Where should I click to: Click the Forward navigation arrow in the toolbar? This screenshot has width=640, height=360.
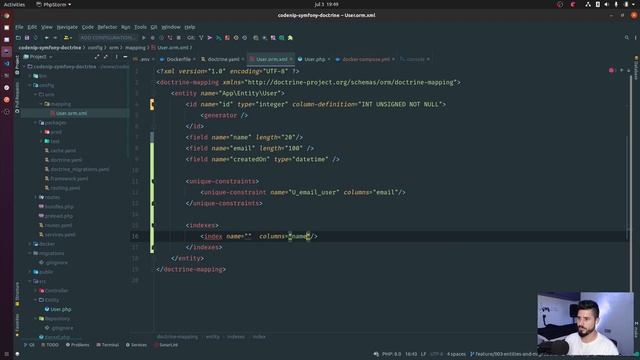pos(55,38)
